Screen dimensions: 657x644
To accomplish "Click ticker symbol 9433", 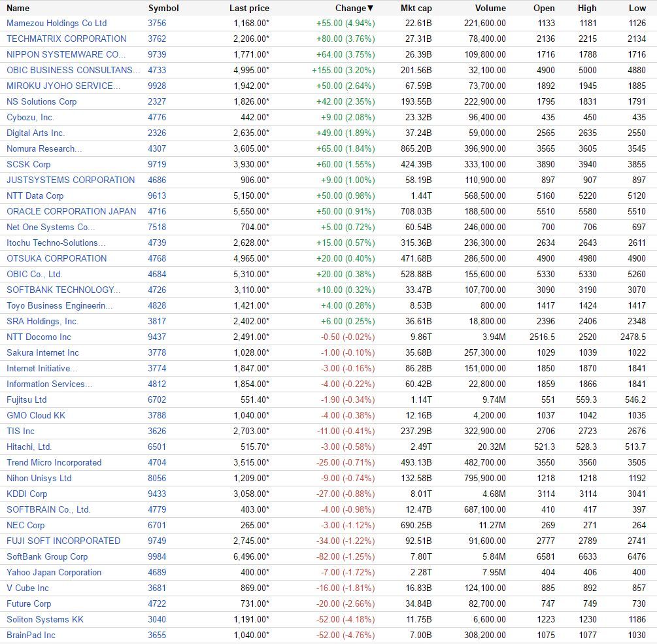I will pyautogui.click(x=157, y=494).
